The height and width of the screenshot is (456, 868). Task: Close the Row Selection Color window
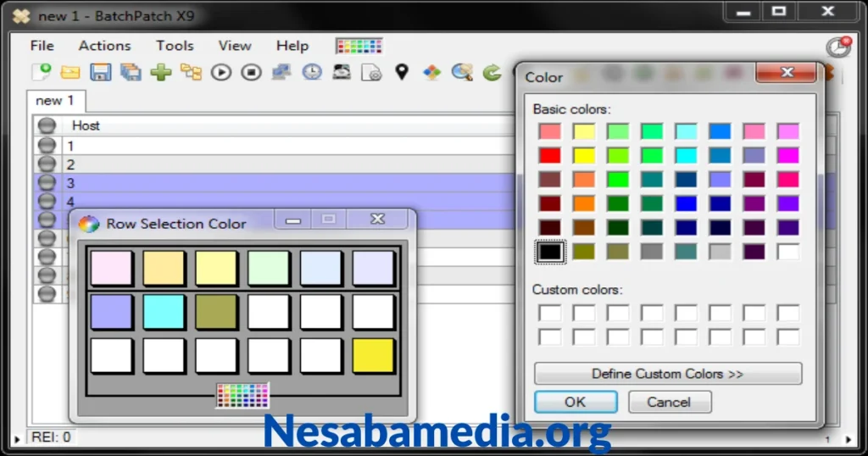[377, 220]
